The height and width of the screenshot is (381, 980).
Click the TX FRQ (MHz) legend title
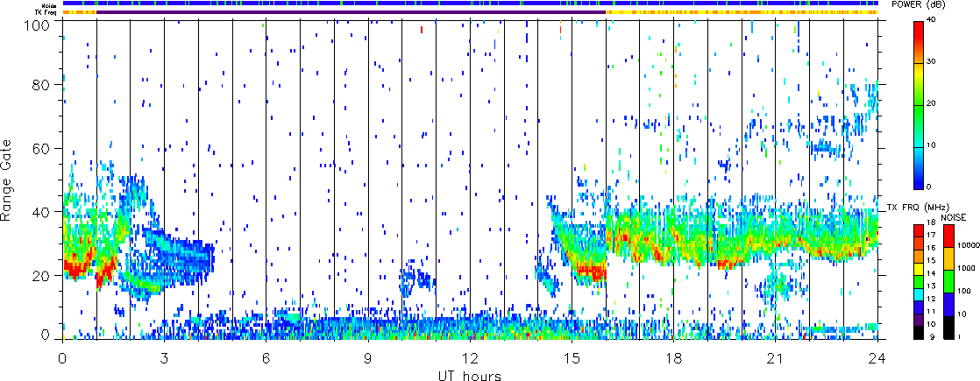(916, 207)
